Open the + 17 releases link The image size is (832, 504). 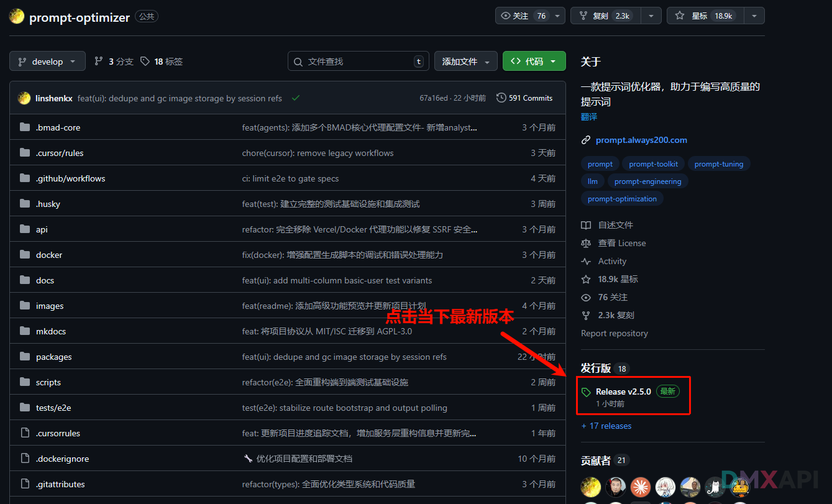click(x=606, y=426)
